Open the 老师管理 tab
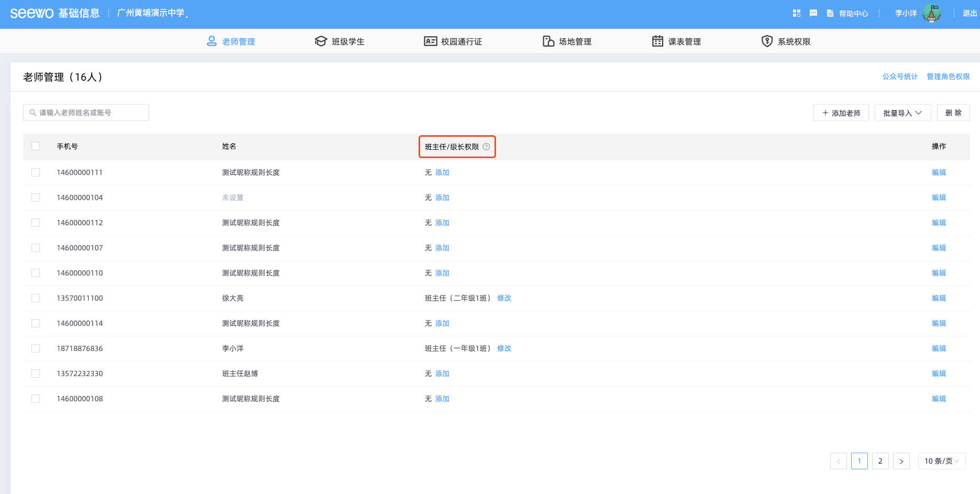The image size is (980, 494). pos(231,41)
